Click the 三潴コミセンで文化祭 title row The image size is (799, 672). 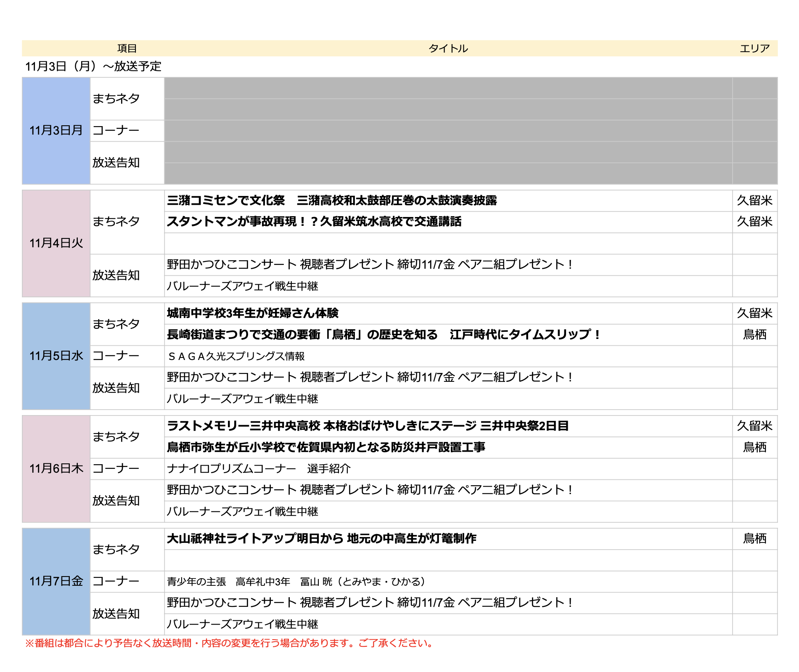331,201
